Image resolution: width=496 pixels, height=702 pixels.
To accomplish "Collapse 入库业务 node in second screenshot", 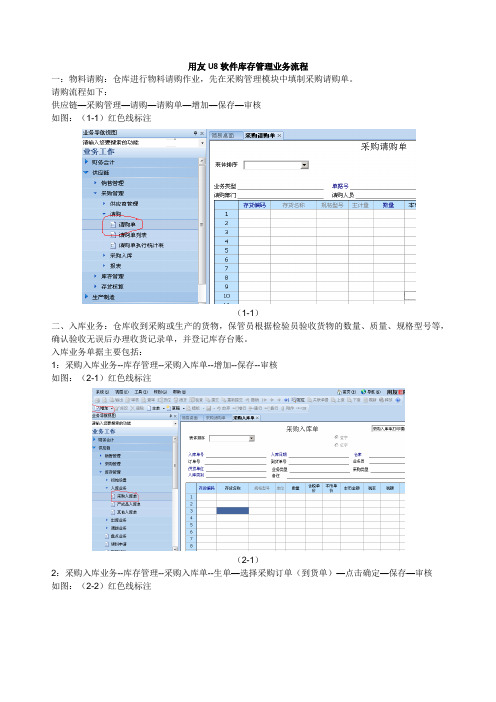I will (107, 488).
